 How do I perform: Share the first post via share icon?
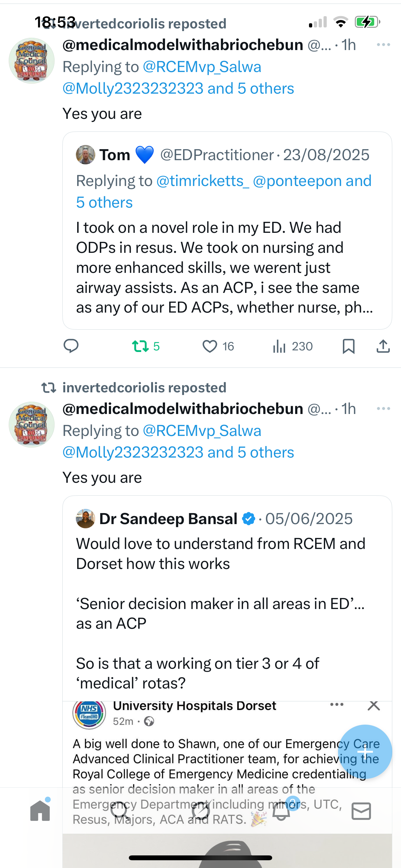(x=383, y=346)
